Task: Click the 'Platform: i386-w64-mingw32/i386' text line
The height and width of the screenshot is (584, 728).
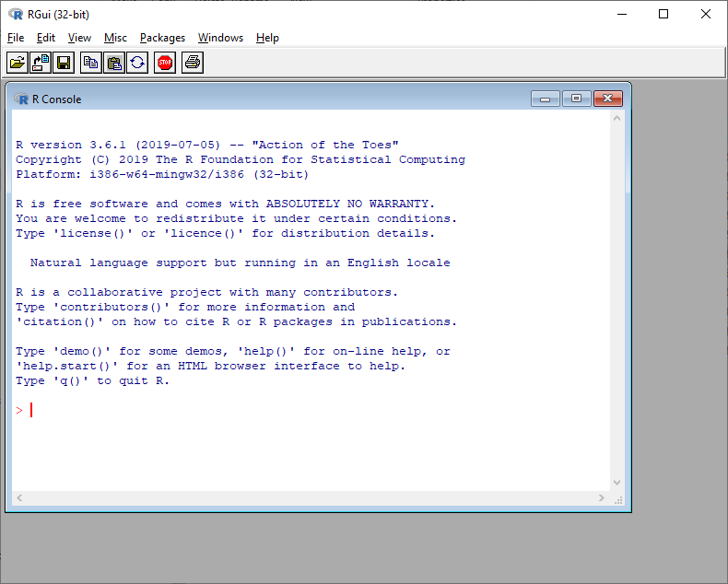Action: (x=162, y=174)
